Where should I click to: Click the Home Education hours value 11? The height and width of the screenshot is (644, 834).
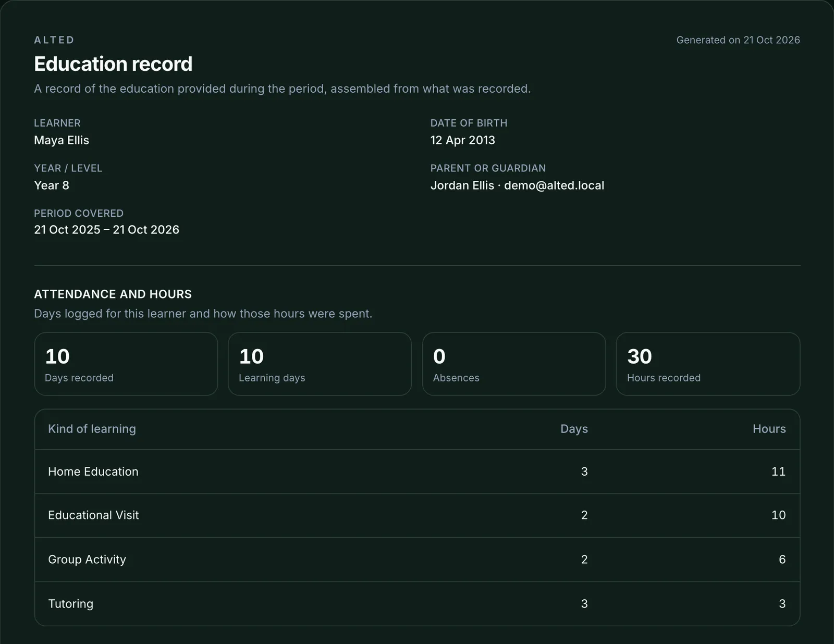coord(778,472)
